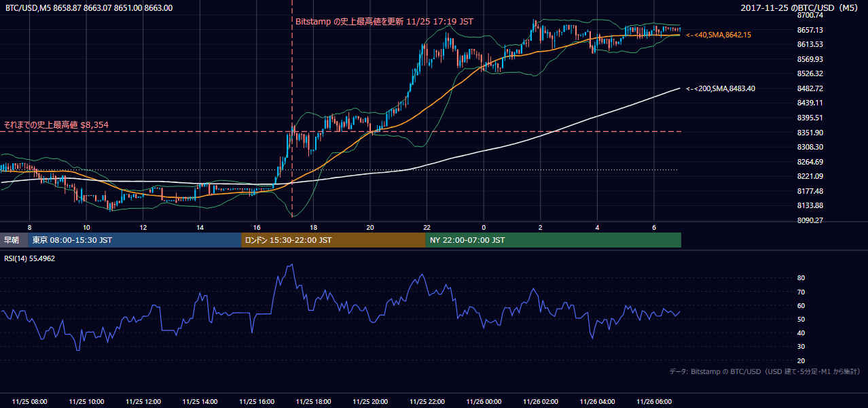This screenshot has height=408, width=868.
Task: Click the 40 SMA 8642.15 label
Action: click(x=719, y=35)
